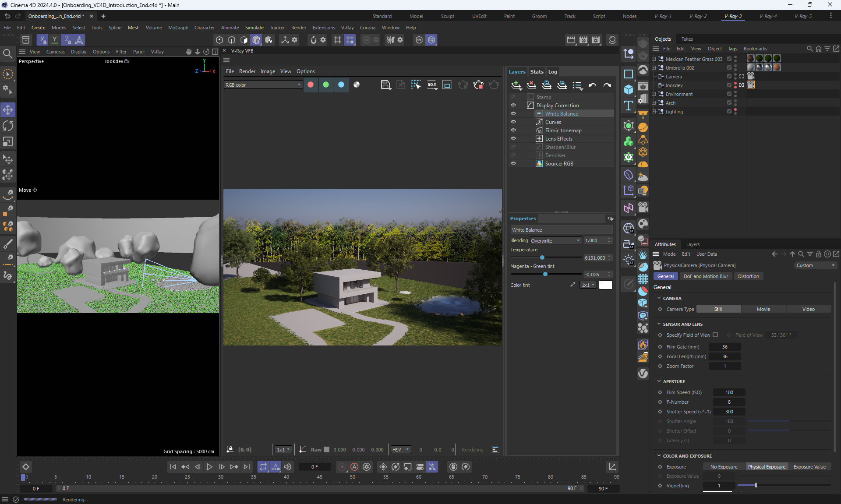Select the Move tool in left toolbar
Image resolution: width=841 pixels, height=504 pixels.
pos(8,109)
